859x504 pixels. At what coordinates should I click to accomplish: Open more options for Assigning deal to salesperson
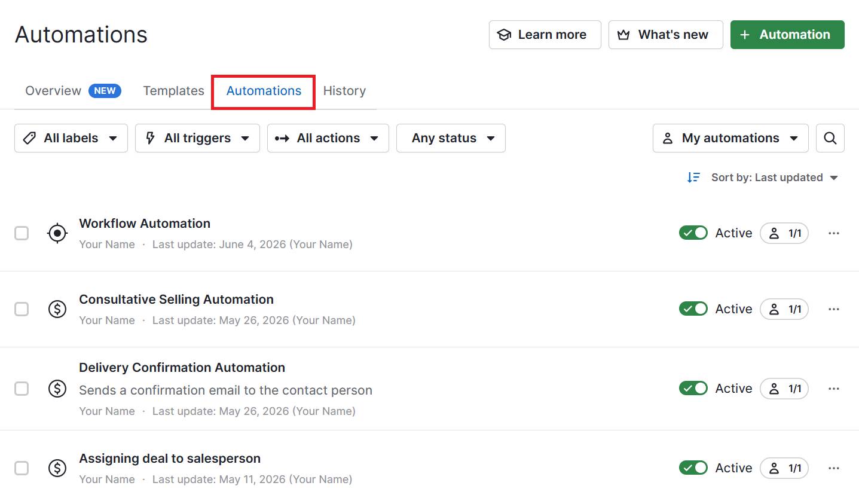click(834, 468)
